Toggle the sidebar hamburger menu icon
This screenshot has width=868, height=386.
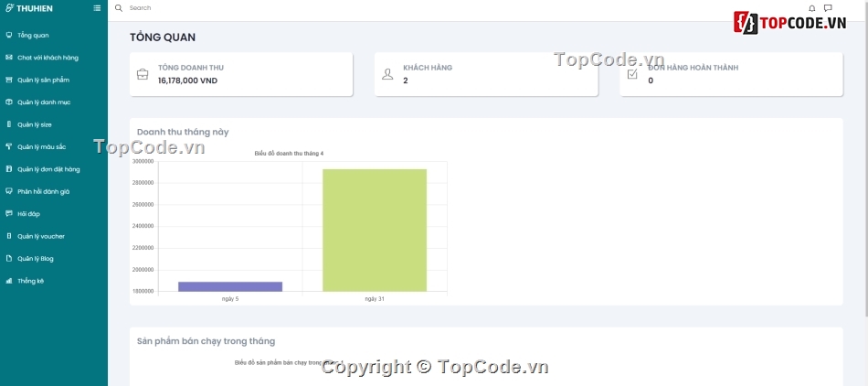click(97, 8)
